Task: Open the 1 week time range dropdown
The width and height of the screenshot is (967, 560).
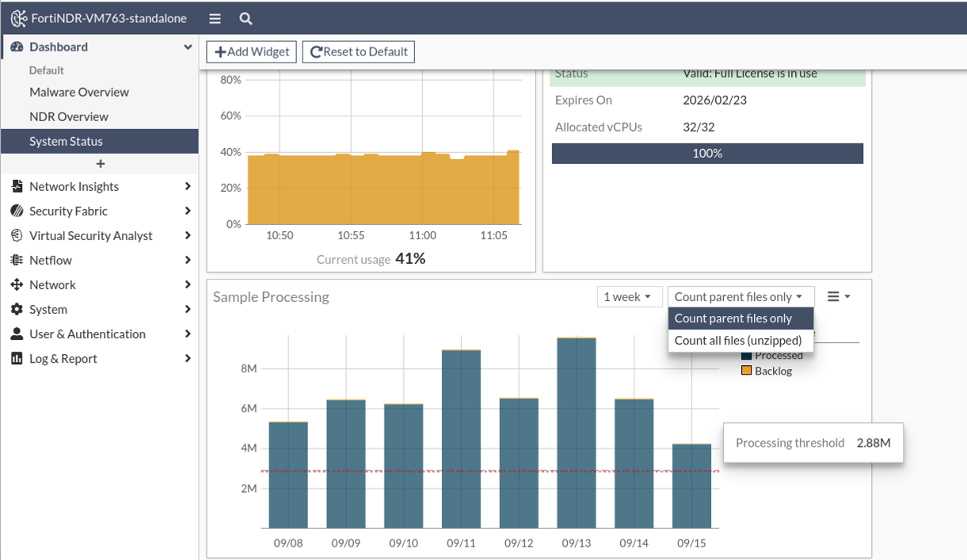Action: click(627, 296)
